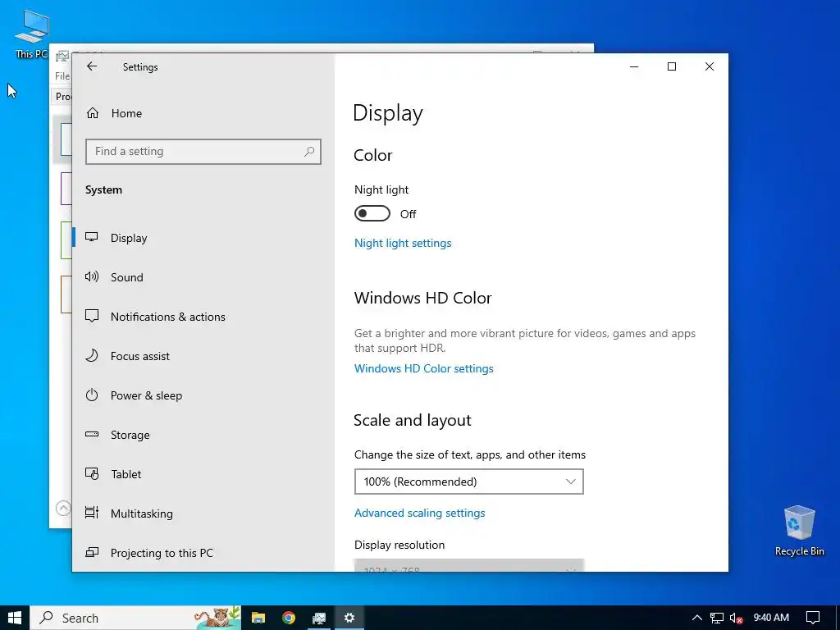
Task: Click the power icon beside Power & sleep
Action: pos(92,395)
